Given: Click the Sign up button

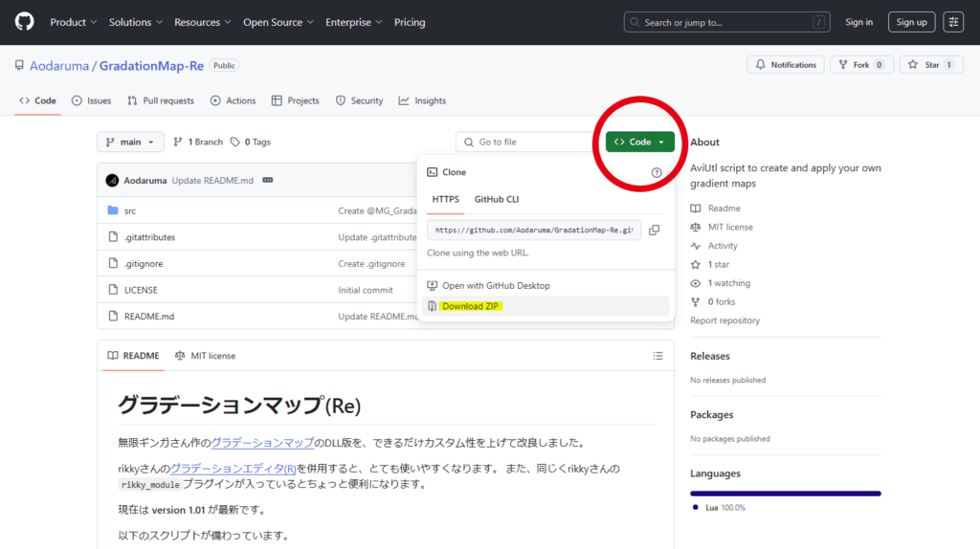Looking at the screenshot, I should point(911,22).
